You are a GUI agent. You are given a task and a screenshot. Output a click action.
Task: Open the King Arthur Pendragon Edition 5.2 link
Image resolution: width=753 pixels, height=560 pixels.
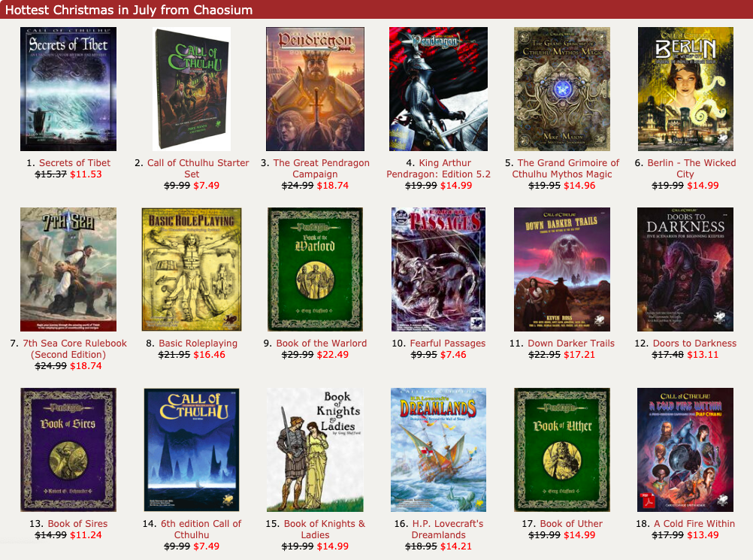(438, 168)
